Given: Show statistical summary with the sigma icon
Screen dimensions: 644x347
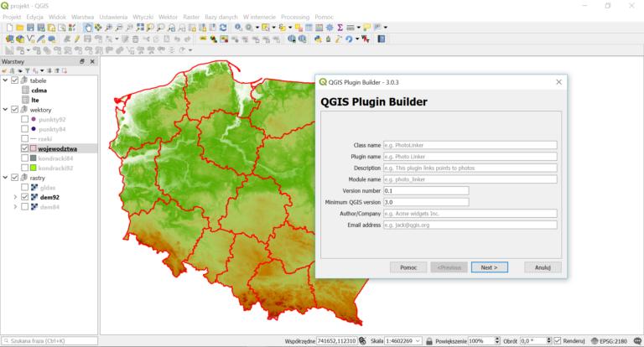Looking at the screenshot, I should 340,28.
